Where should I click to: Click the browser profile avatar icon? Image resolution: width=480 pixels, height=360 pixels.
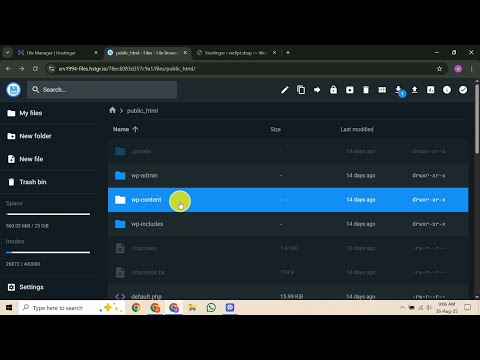(x=458, y=69)
